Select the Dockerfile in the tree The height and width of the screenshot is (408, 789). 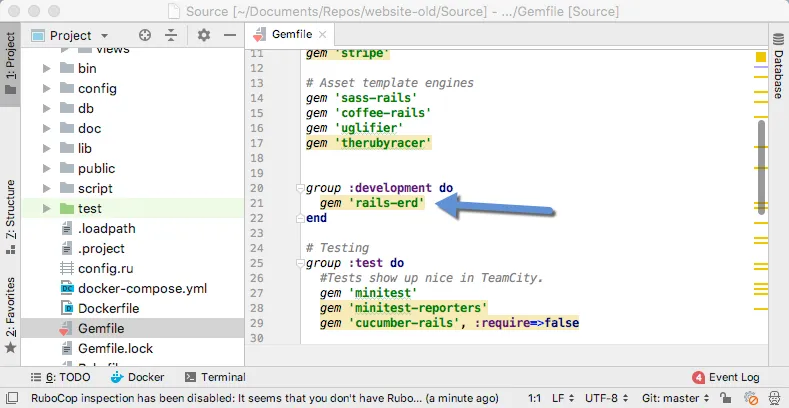tap(133, 308)
